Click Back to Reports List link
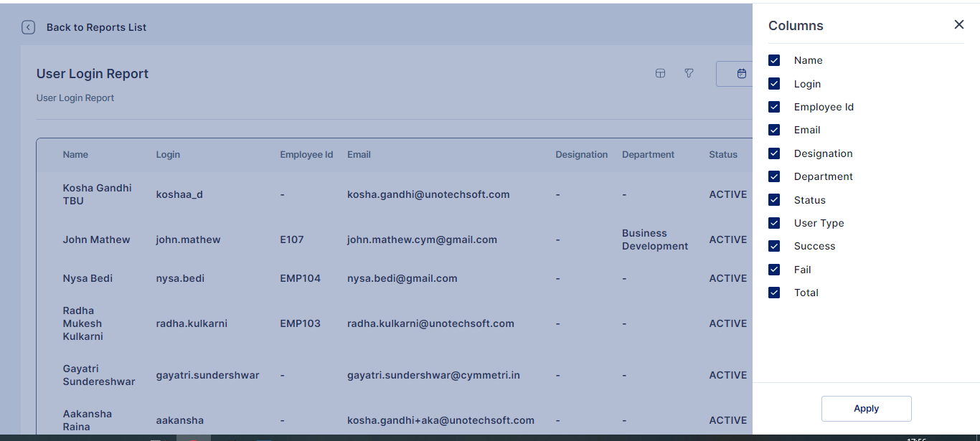 coord(96,27)
